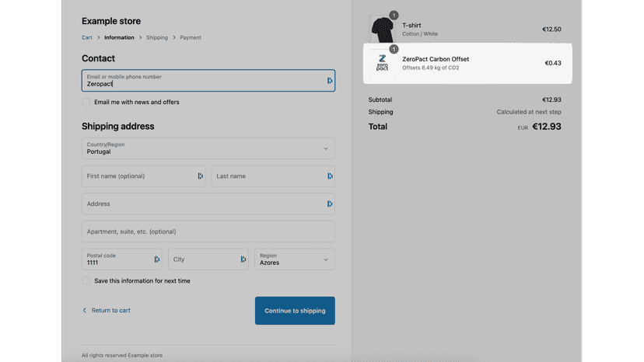Focus the Apartment, suite field
644x362 pixels.
pos(208,231)
